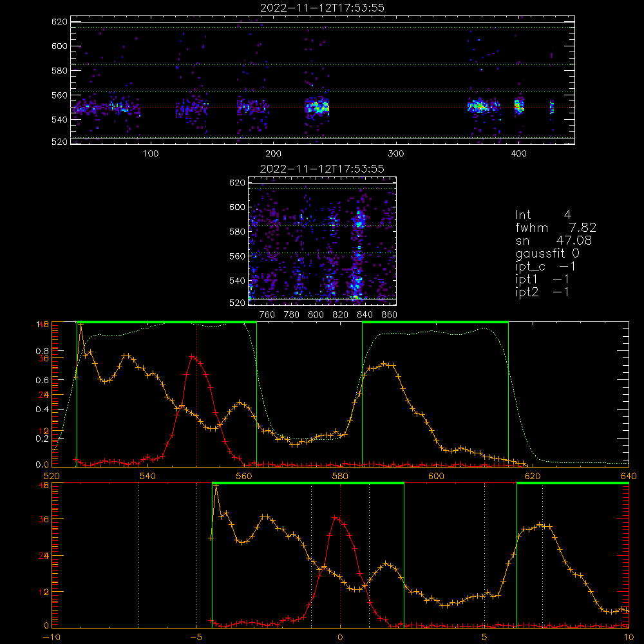Click the -10 x-axis label of bottom plot
Image resolution: width=644 pixels, height=644 pixels.
click(52, 638)
